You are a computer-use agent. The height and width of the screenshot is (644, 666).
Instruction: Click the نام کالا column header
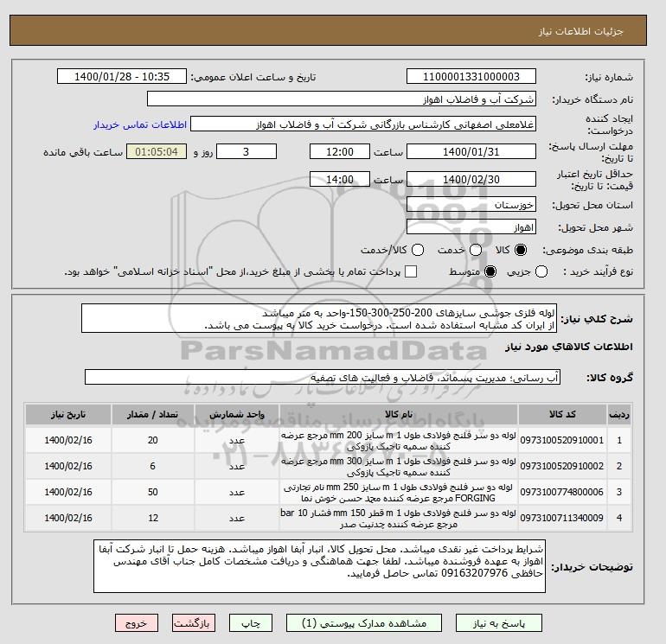399,414
